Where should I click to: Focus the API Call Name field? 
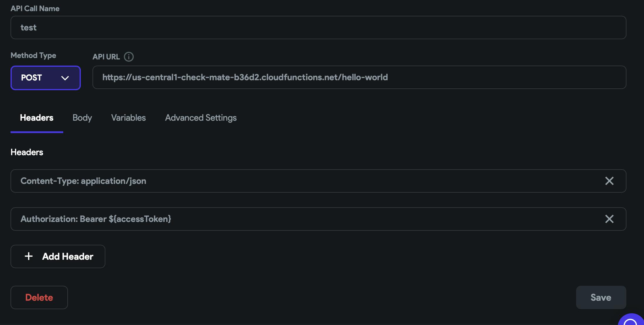click(318, 28)
